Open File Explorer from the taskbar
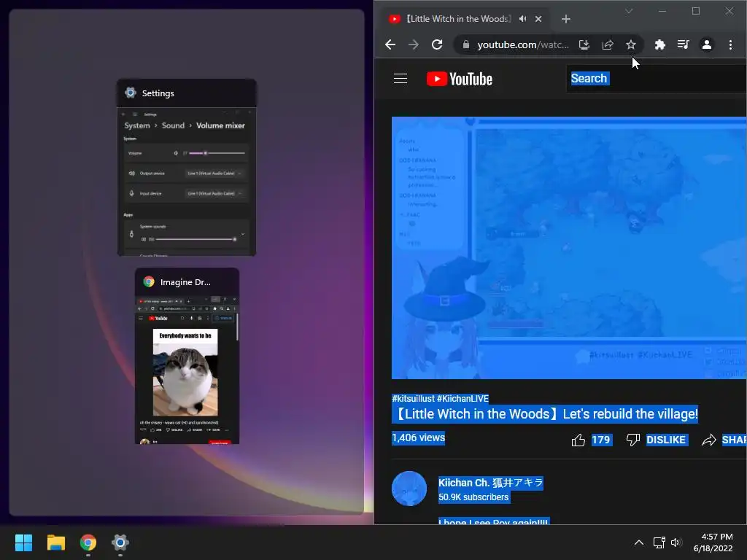 (55, 542)
